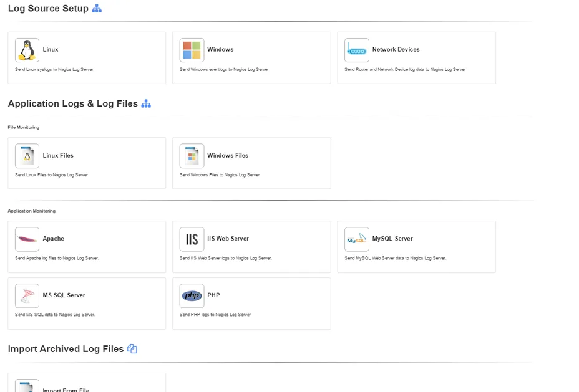Open IIS Web Server setup link
Viewport: 579px width, 392px height.
coord(228,239)
